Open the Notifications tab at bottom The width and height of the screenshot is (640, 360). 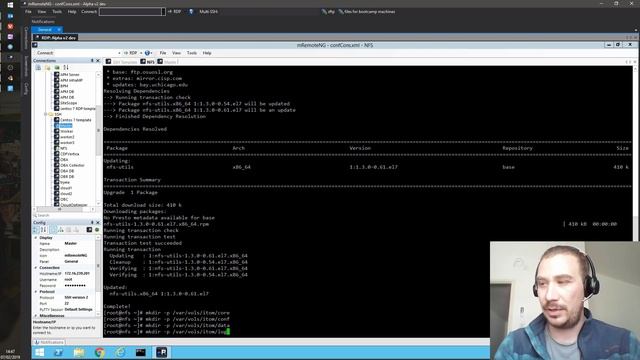pos(49,342)
